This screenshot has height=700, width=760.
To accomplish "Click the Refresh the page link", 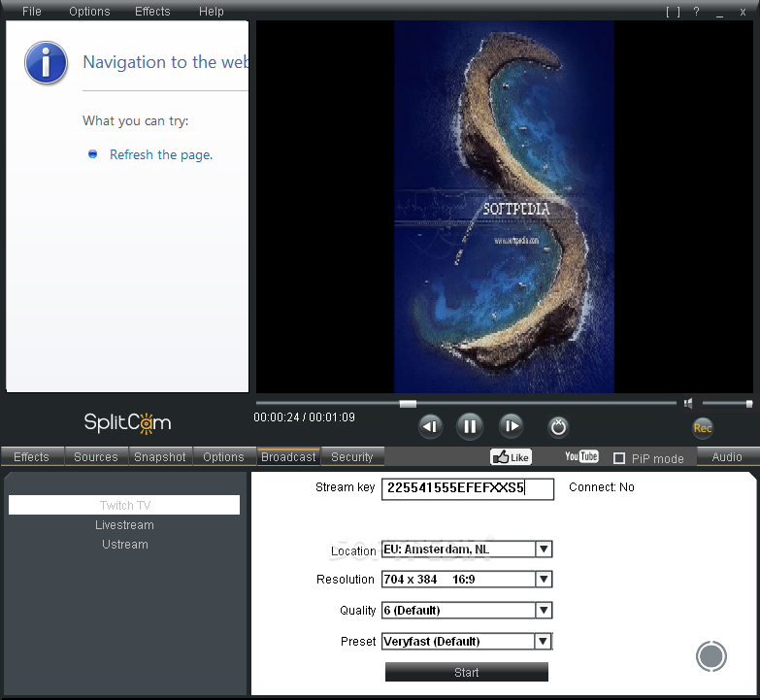I will 161,154.
